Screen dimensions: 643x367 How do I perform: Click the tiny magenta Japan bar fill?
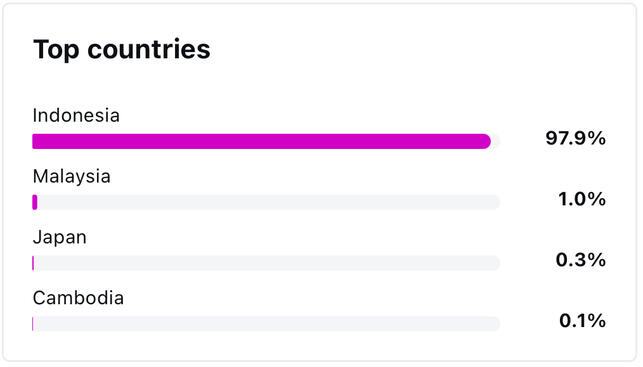(x=33, y=263)
